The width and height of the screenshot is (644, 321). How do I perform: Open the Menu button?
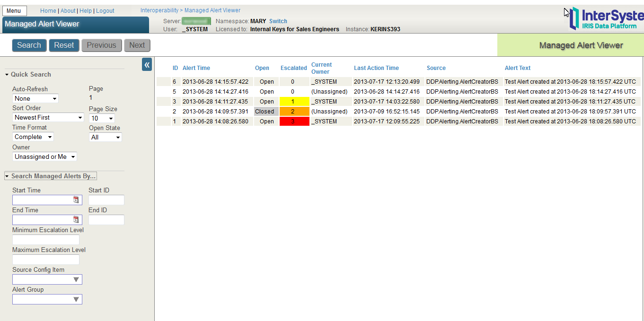click(14, 11)
